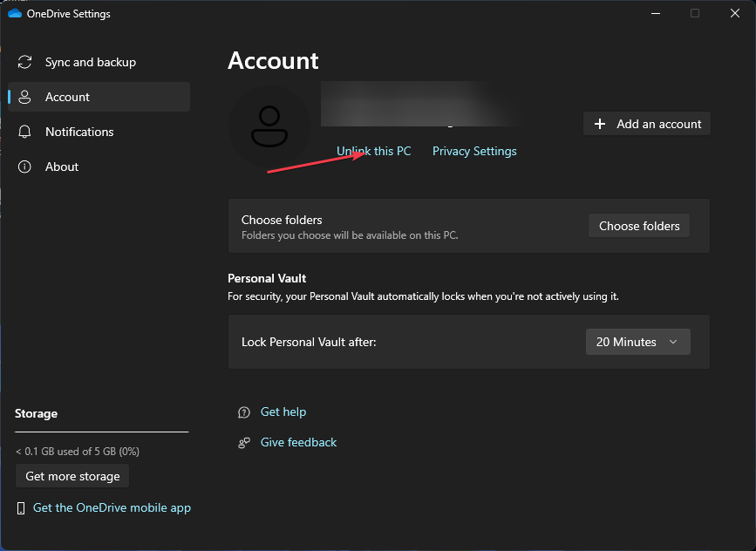Open the Privacy Settings link
The width and height of the screenshot is (756, 551).
[x=474, y=152]
